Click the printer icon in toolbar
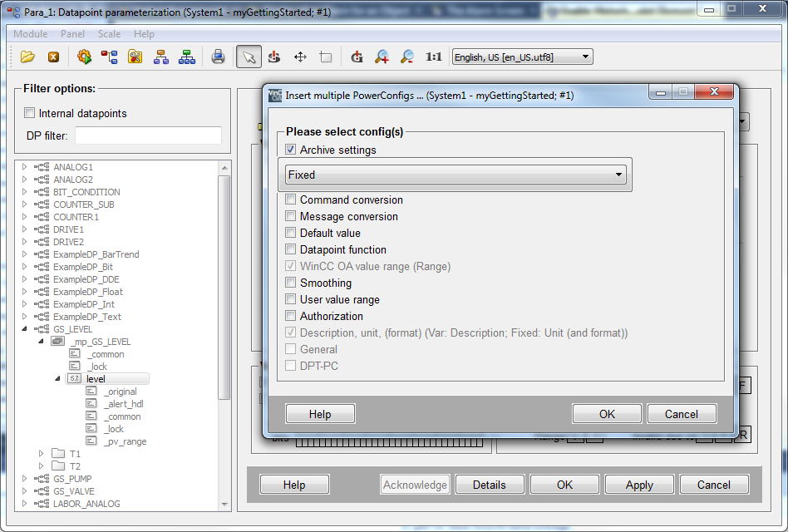The image size is (788, 532). [218, 57]
